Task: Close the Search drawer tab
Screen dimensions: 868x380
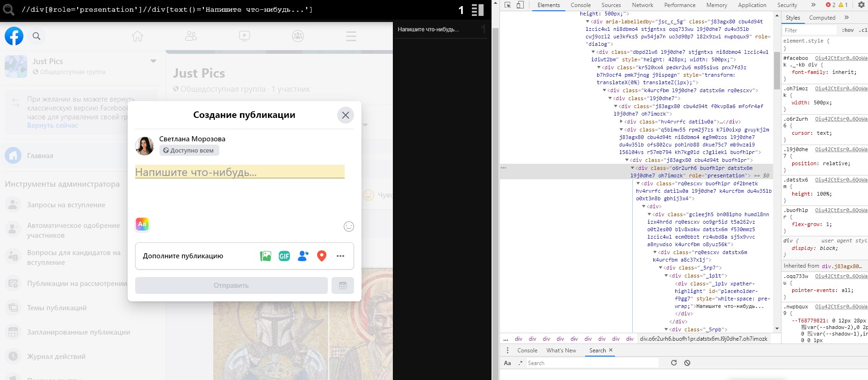Action: tap(611, 350)
